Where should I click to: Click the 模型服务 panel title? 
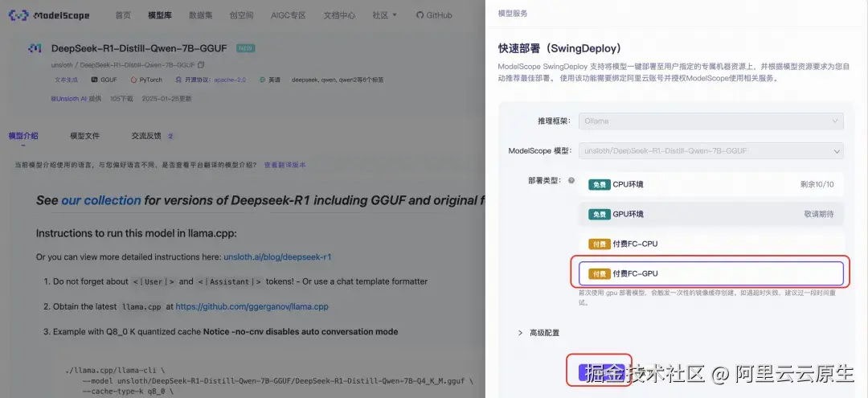point(513,14)
